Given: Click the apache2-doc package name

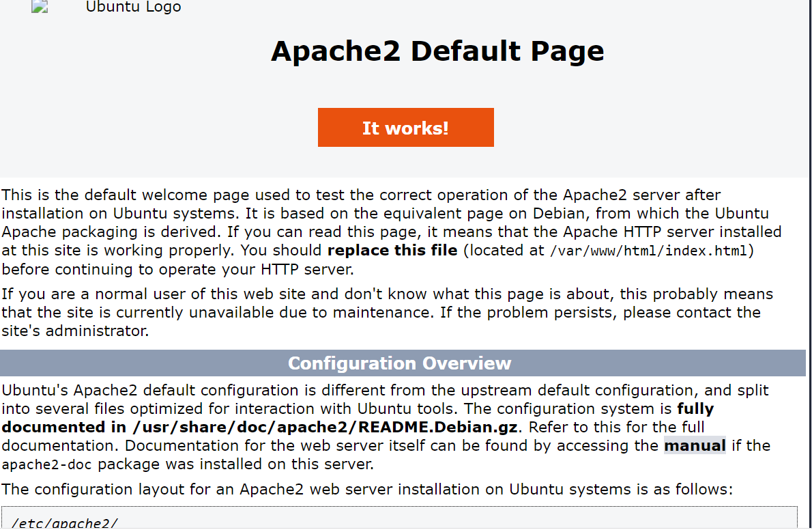Looking at the screenshot, I should click(46, 464).
